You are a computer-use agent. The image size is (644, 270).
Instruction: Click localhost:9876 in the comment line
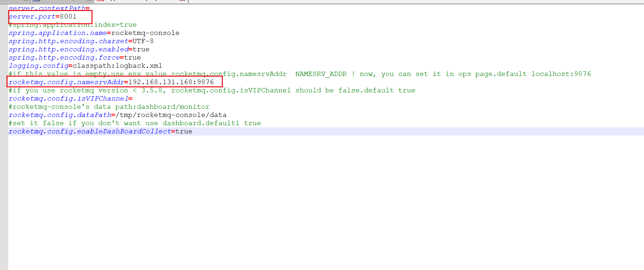click(561, 74)
